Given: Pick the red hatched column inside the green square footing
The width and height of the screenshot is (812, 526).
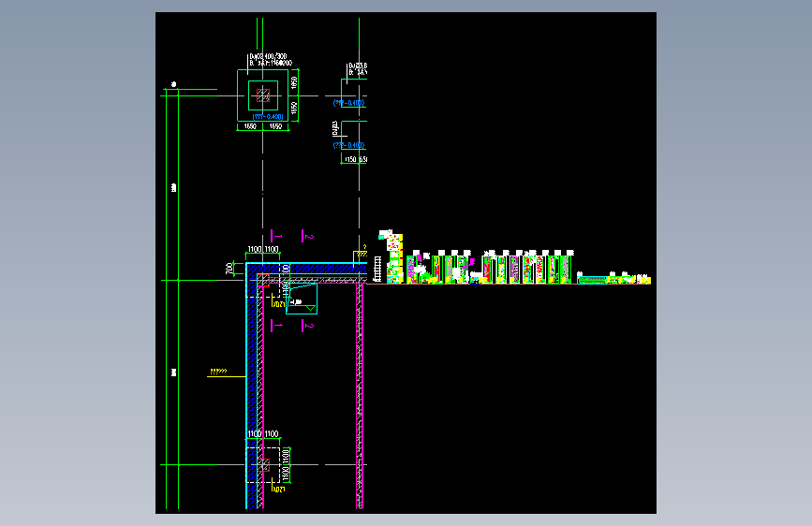Looking at the screenshot, I should (263, 95).
